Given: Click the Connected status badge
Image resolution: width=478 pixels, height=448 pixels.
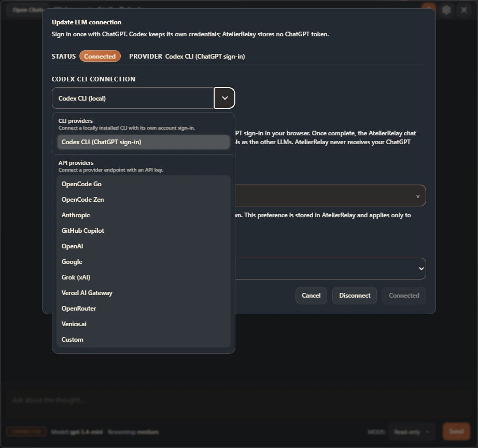Looking at the screenshot, I should click(x=100, y=56).
